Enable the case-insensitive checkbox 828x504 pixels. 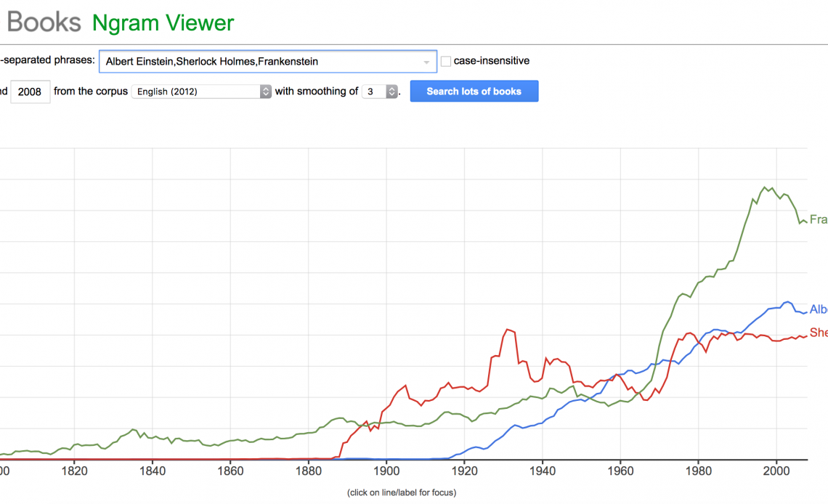[446, 62]
